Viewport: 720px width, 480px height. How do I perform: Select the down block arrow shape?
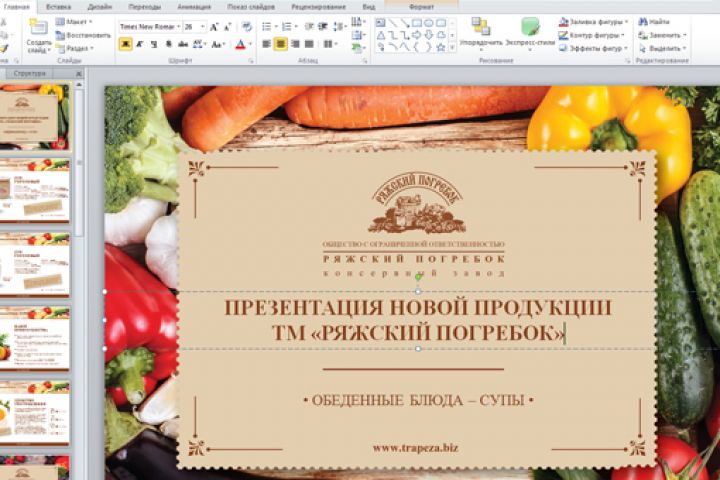click(x=428, y=35)
